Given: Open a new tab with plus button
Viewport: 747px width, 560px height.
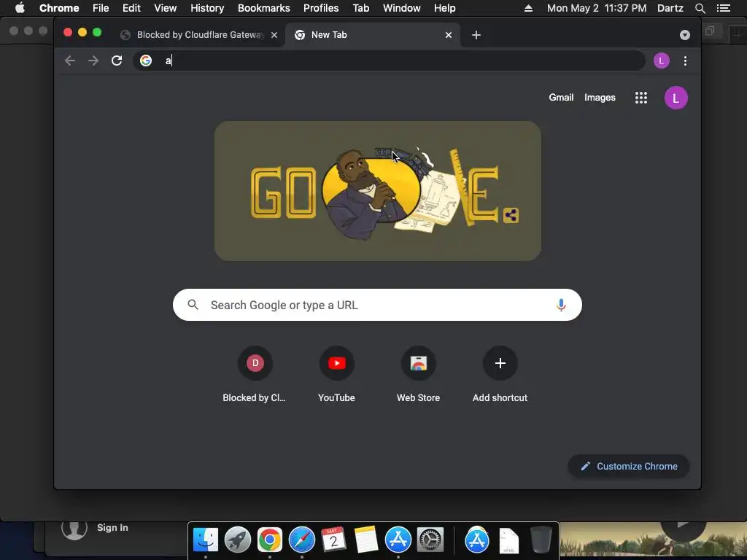Looking at the screenshot, I should click(476, 35).
